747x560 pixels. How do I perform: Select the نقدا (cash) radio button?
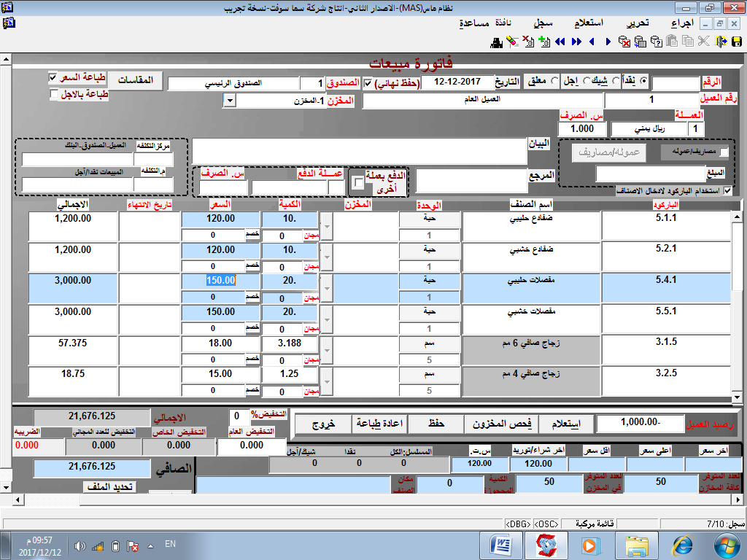click(643, 81)
